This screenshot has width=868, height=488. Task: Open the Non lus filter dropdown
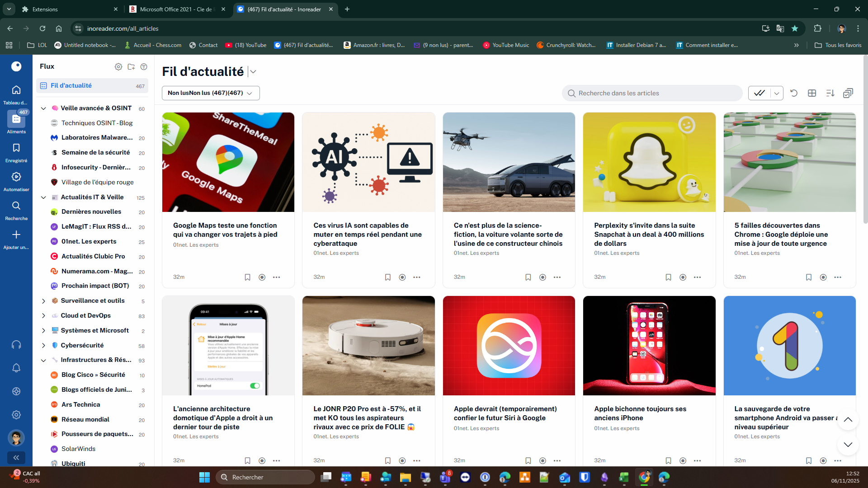pyautogui.click(x=250, y=93)
